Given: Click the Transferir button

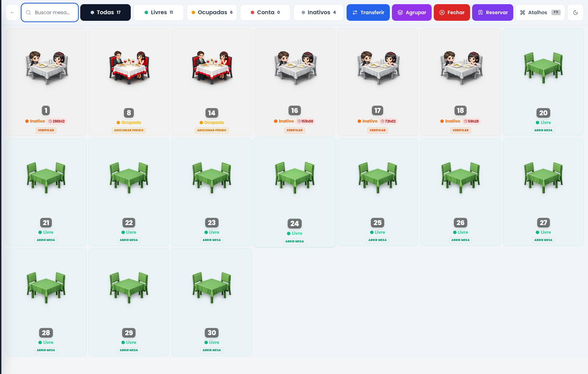Looking at the screenshot, I should (x=368, y=12).
